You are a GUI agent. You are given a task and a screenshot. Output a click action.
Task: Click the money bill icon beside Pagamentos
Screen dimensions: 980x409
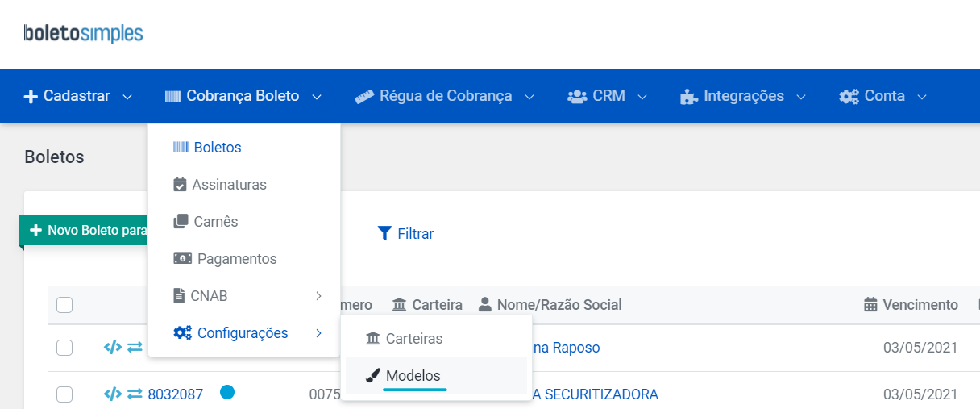pos(183,259)
